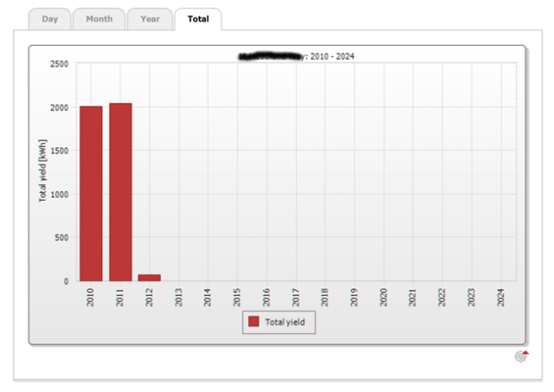554x392 pixels.
Task: Click the 2010 total yield bar
Action: [x=91, y=193]
